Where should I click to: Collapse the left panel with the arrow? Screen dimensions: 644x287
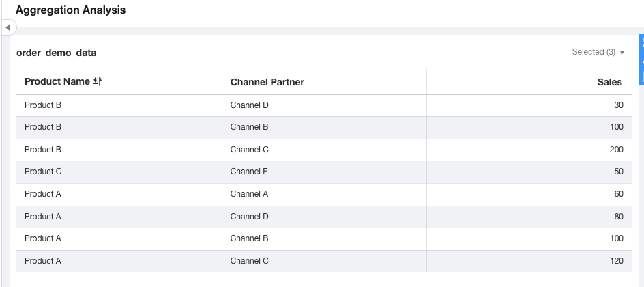pos(8,27)
